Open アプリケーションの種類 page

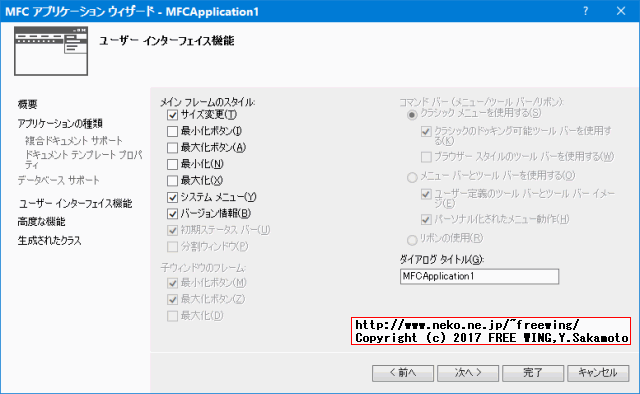[60, 123]
